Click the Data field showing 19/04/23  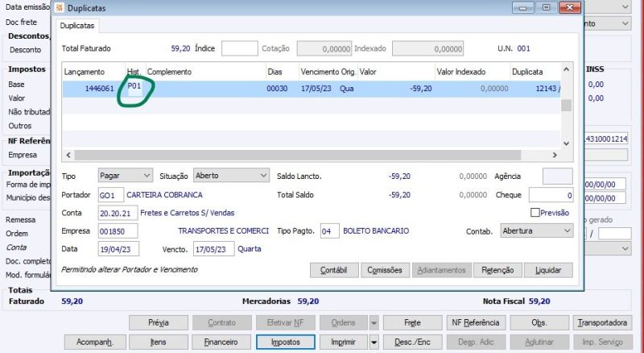point(118,249)
